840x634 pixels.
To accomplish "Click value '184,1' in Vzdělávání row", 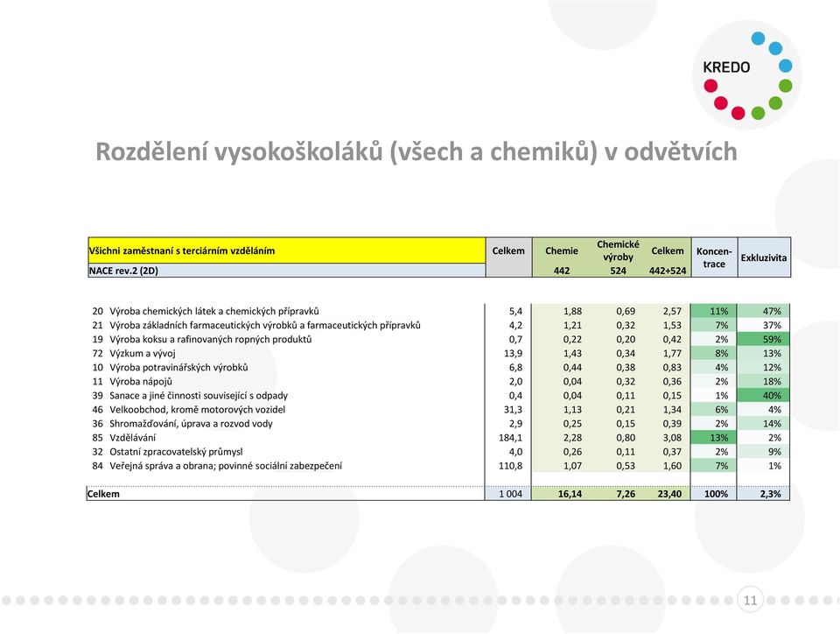I will click(510, 437).
